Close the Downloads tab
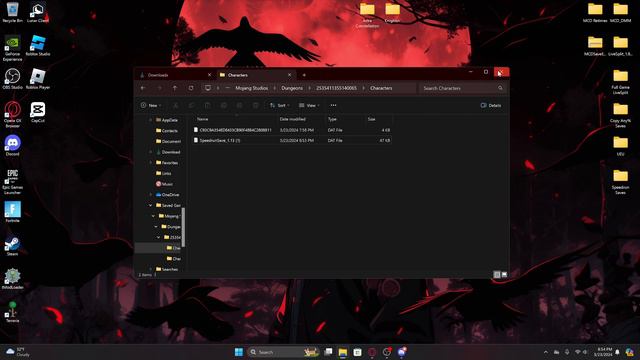 (209, 75)
